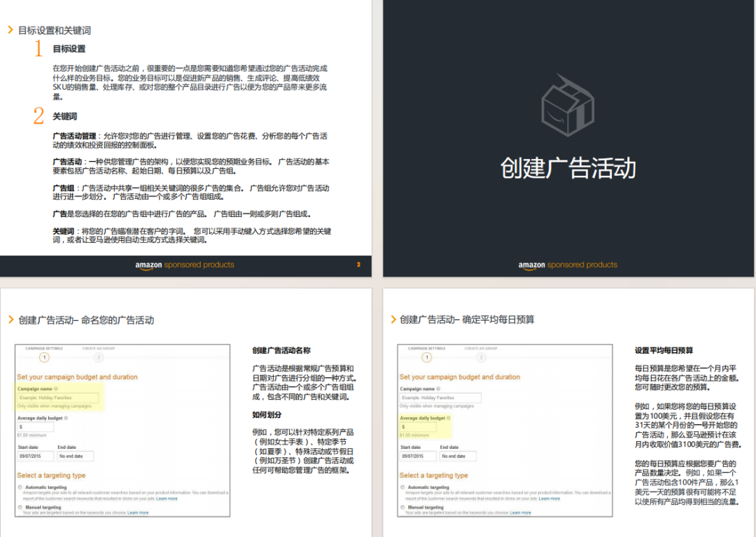Switch to the CREATE AD GROUP tab
Screen dimensions: 756x537
point(99,348)
